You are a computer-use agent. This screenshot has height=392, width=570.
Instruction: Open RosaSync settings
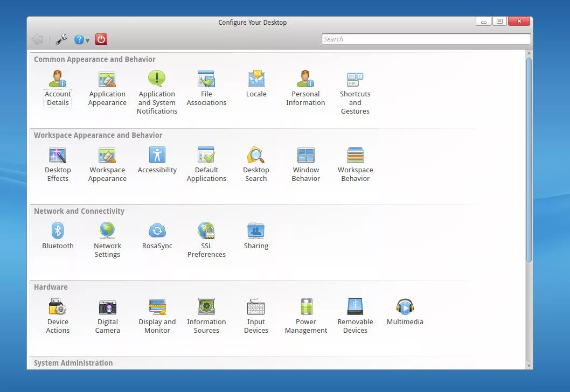(x=157, y=236)
